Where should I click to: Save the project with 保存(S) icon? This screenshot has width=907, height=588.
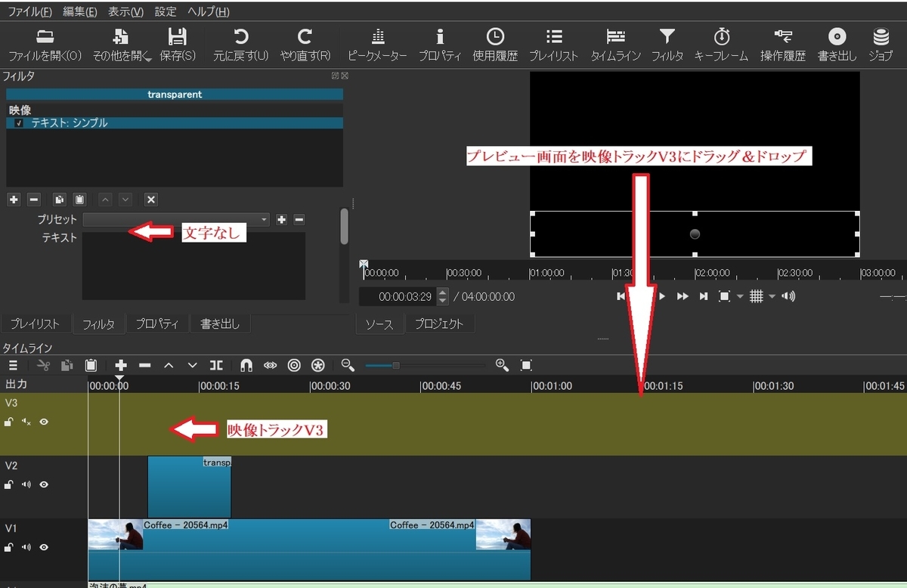[178, 37]
